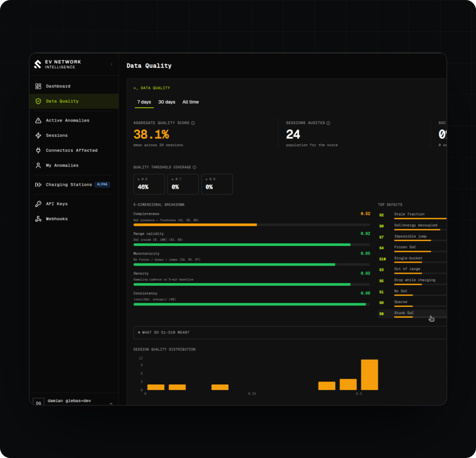Click the Active Anomalies warning triangle icon

tap(38, 121)
